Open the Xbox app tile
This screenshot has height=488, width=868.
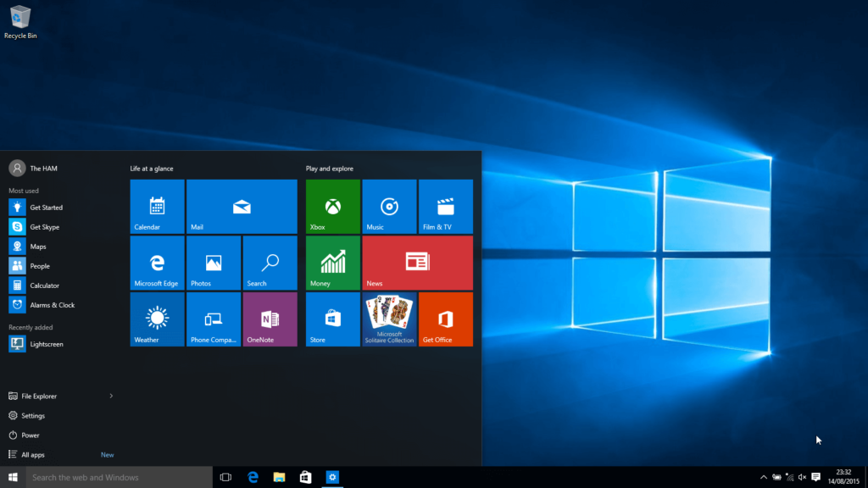point(331,206)
